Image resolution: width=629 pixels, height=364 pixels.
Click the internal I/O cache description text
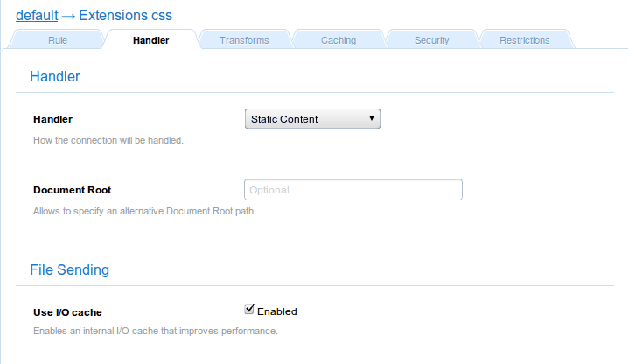click(x=155, y=332)
